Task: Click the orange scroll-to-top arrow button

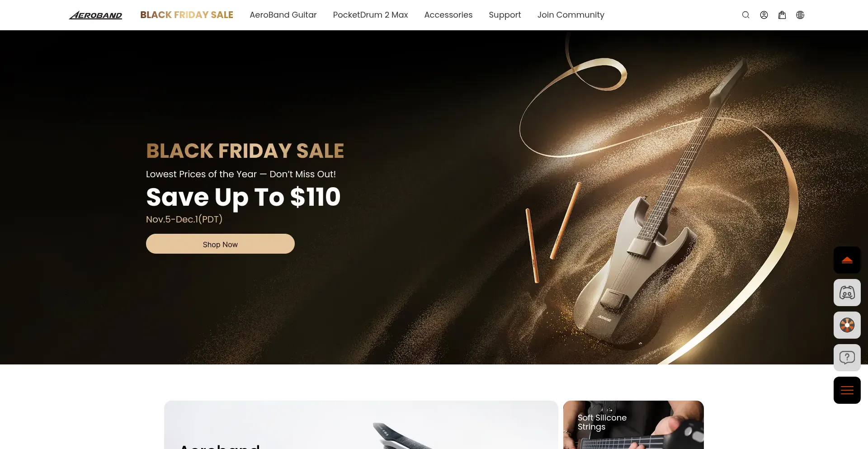Action: 847,260
